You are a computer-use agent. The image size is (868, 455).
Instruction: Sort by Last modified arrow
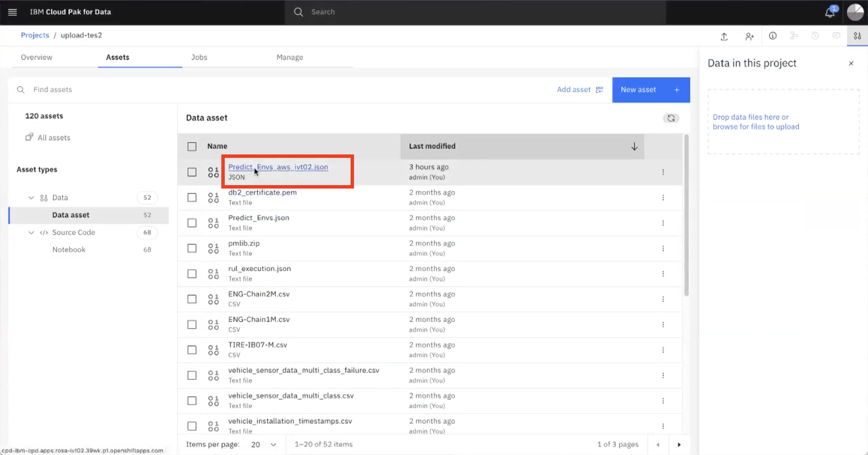click(x=634, y=146)
